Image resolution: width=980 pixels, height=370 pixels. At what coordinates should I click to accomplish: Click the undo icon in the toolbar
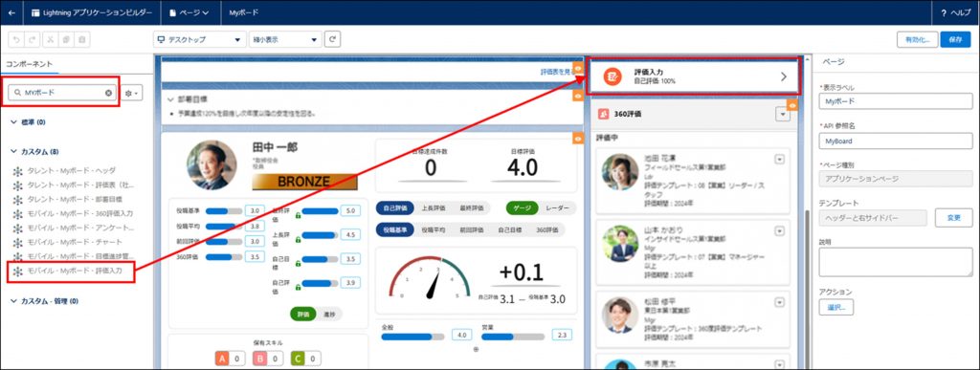(16, 40)
